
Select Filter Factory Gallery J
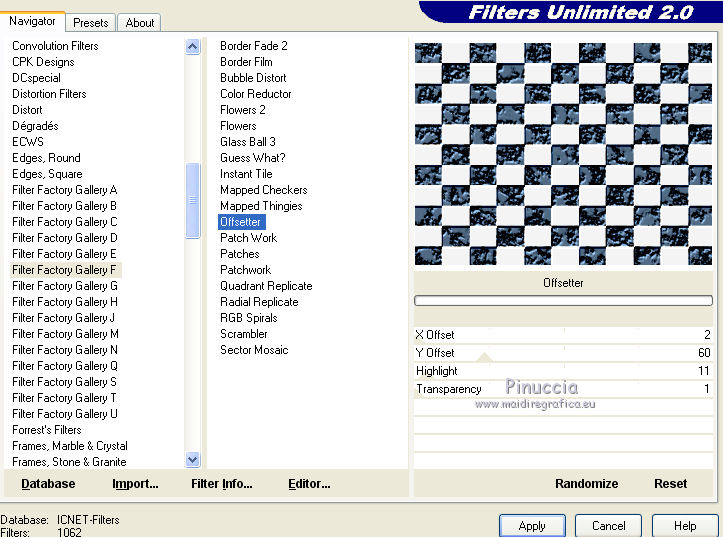click(x=64, y=318)
